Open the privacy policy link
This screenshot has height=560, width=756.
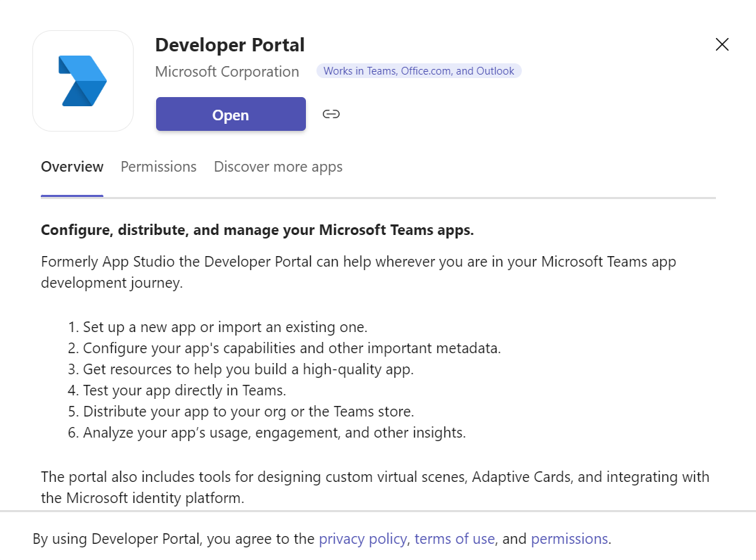(363, 539)
